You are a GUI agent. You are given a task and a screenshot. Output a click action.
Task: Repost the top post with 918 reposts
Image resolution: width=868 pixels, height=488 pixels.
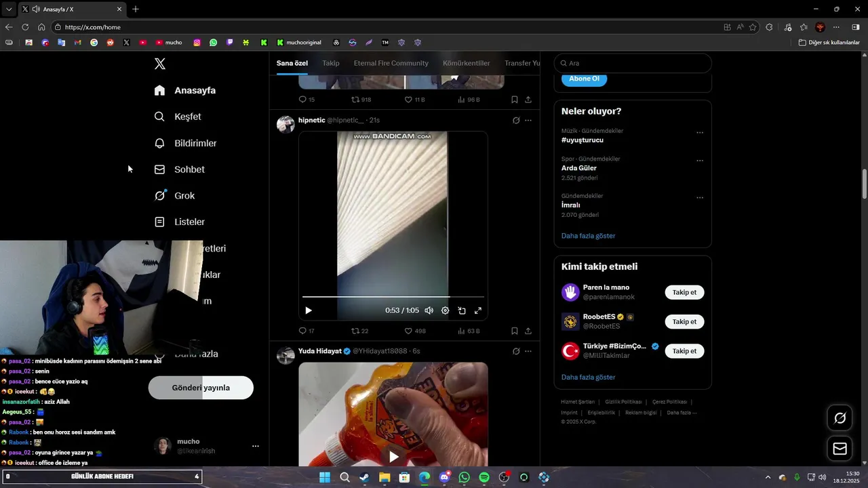coord(361,100)
